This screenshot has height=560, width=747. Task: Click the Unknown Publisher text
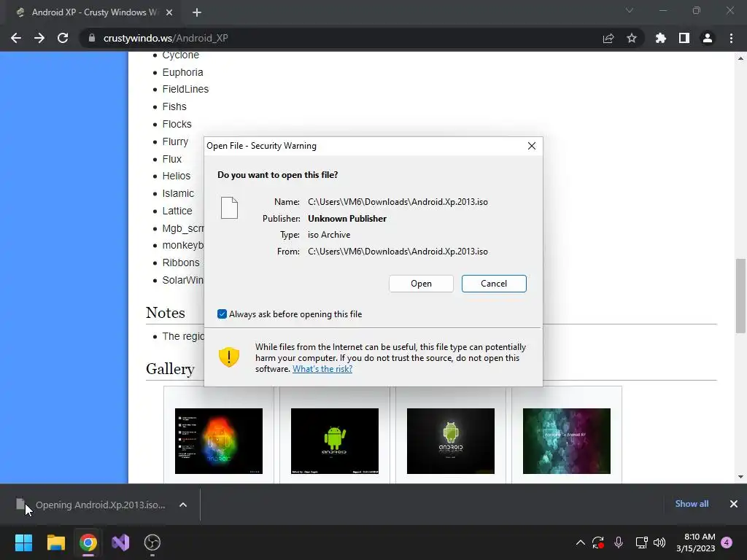coord(347,219)
